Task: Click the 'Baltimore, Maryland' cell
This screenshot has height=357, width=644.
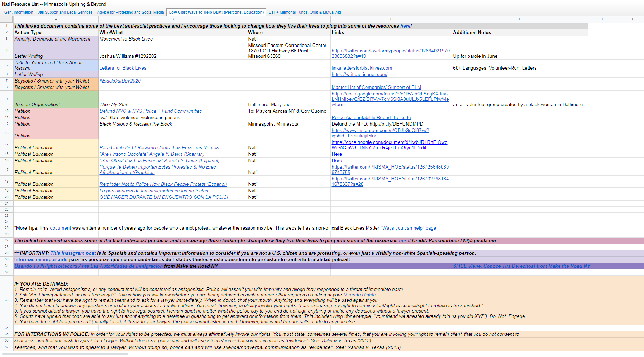Action: 289,99
